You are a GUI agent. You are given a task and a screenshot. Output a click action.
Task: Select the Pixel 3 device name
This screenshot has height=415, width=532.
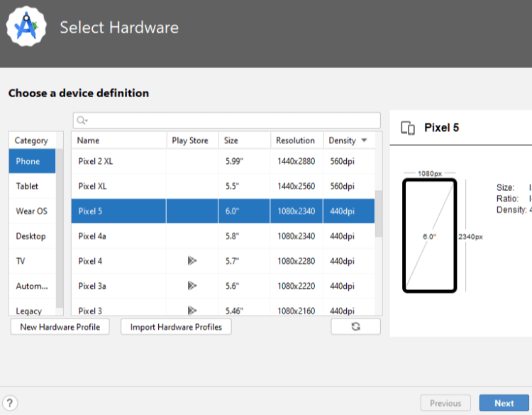point(90,311)
